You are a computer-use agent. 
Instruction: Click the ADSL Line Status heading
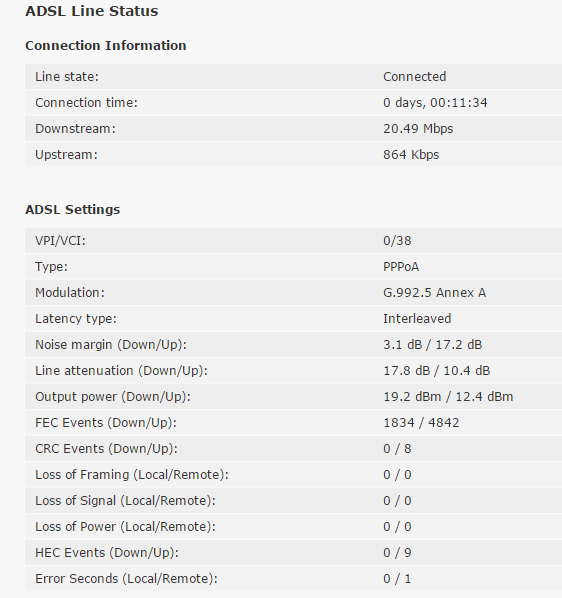92,11
